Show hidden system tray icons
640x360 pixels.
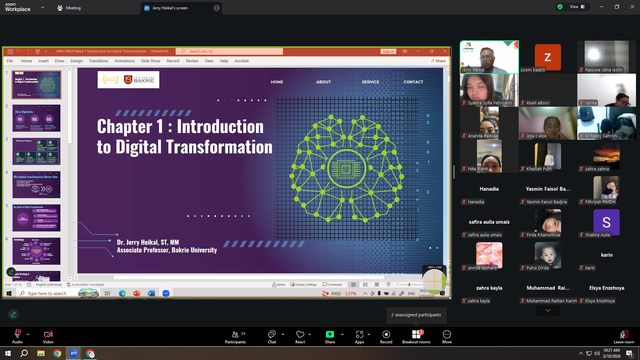pos(580,353)
